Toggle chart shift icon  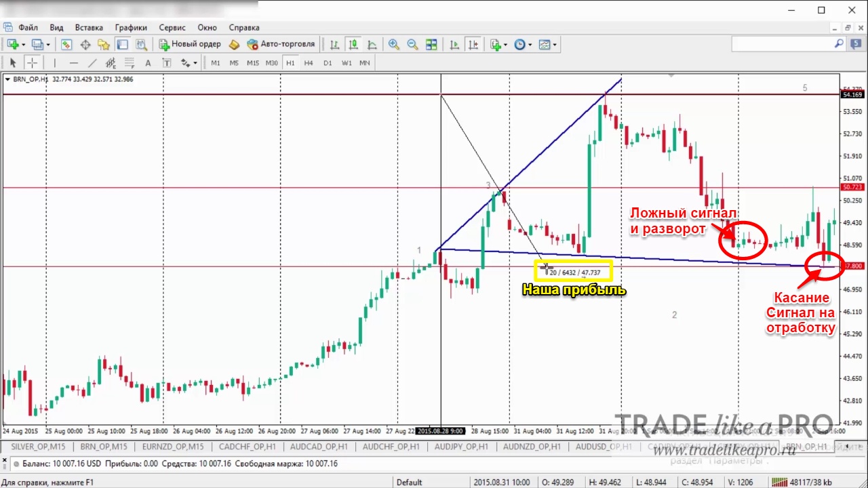tap(473, 45)
